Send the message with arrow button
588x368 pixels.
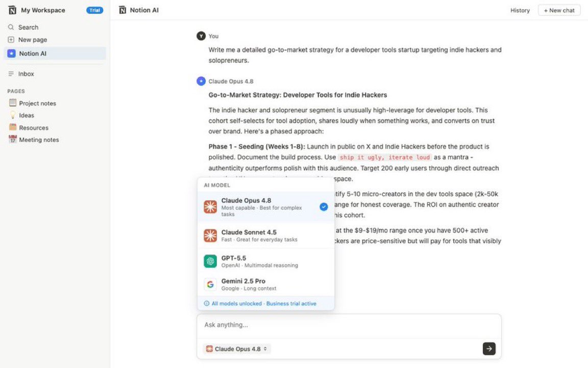(x=489, y=349)
